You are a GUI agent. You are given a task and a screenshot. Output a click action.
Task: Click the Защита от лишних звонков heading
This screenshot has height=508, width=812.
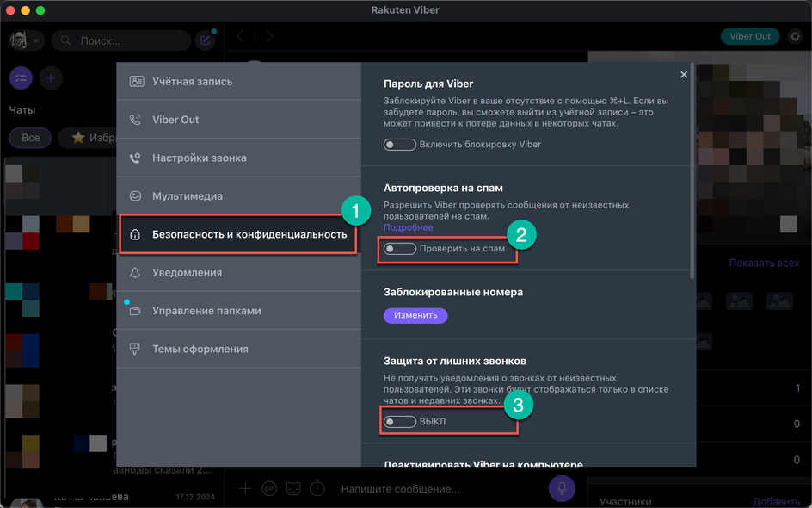(455, 362)
